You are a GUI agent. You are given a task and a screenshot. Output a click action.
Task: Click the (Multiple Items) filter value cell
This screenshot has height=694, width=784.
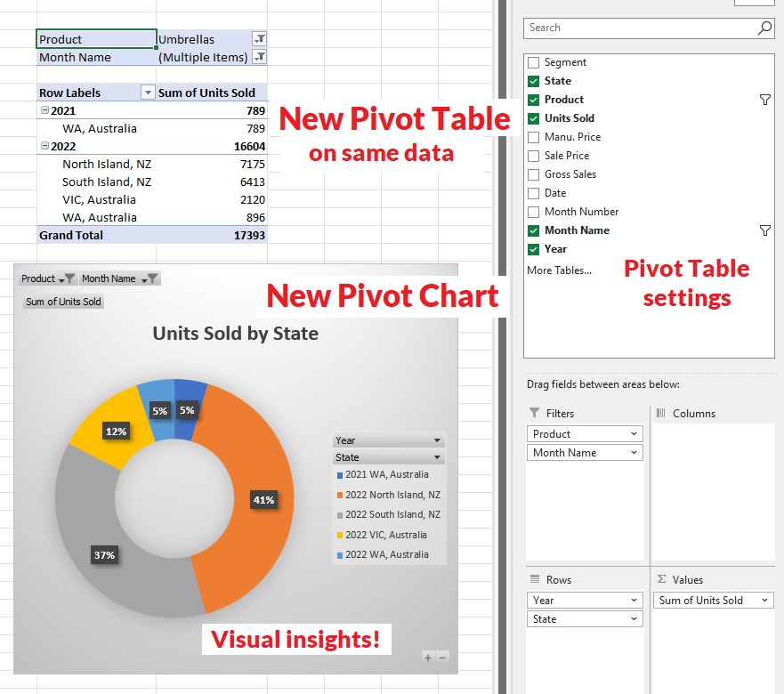tap(203, 57)
